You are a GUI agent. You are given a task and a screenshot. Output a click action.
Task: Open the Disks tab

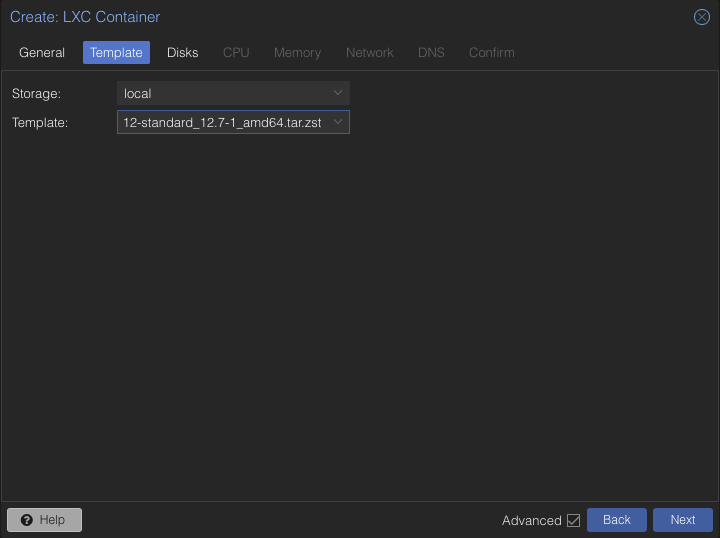[183, 52]
